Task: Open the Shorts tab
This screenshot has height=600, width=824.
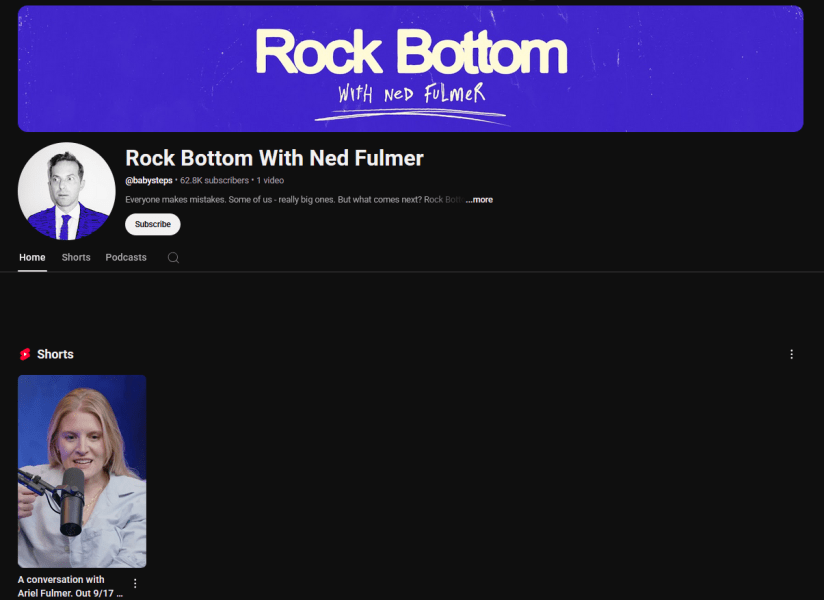Action: pos(76,257)
